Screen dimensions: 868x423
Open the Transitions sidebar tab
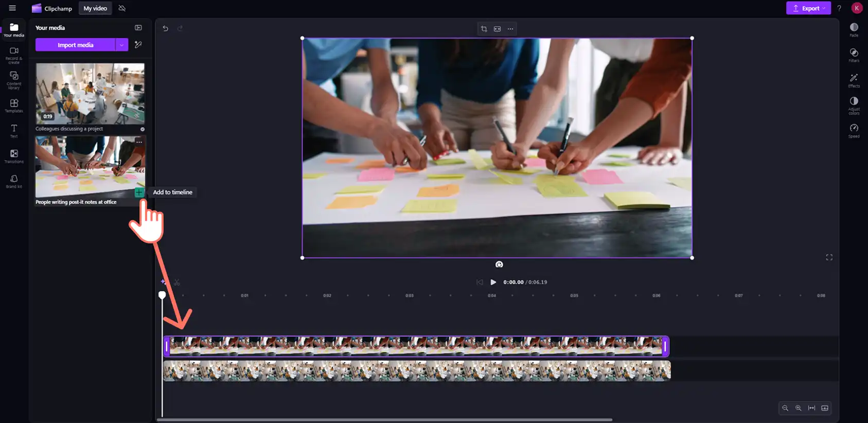[x=14, y=156]
